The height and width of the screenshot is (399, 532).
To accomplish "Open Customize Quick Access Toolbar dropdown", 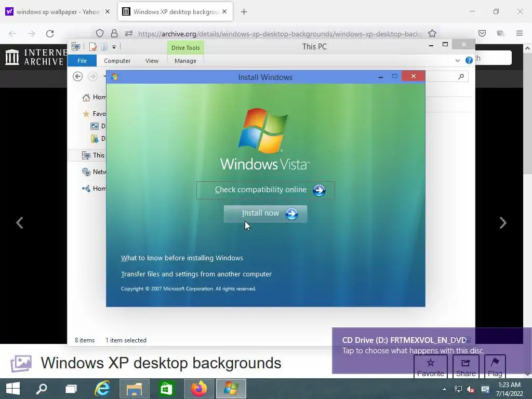I will [x=114, y=47].
